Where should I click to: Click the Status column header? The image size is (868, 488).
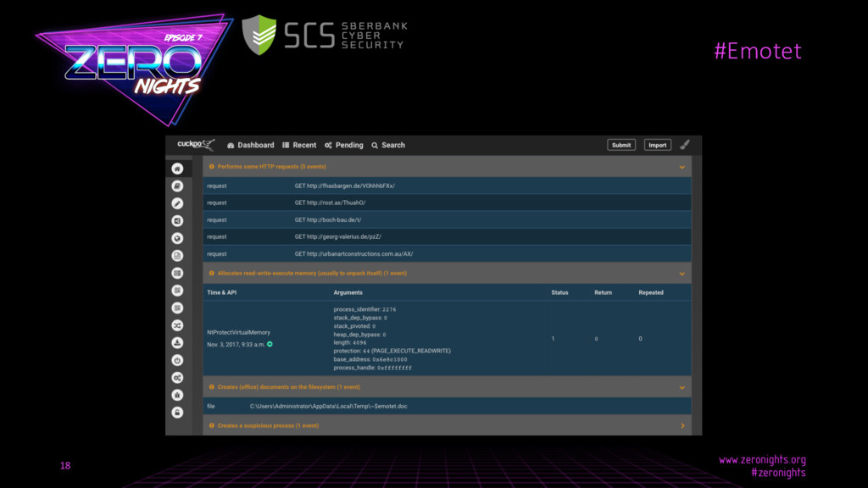(x=559, y=292)
